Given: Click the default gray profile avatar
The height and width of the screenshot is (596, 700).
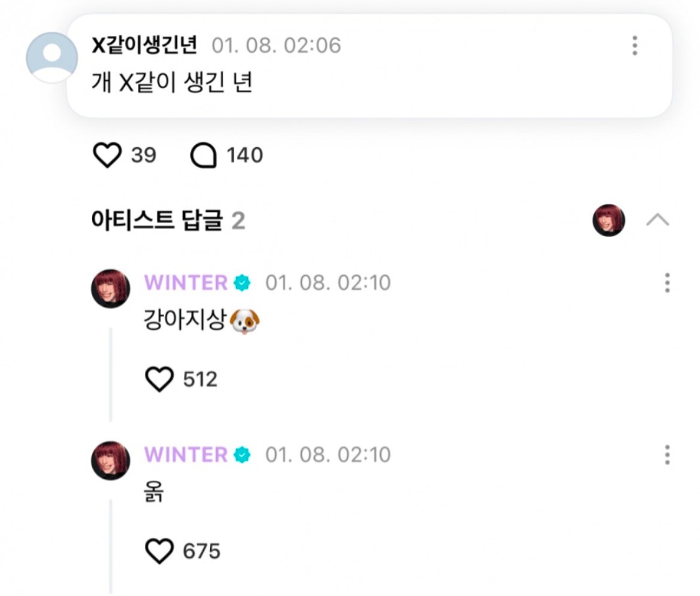Looking at the screenshot, I should point(52,57).
